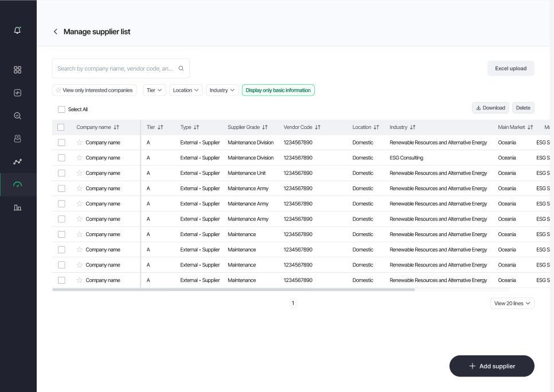The height and width of the screenshot is (392, 554).
Task: Sort by Type column
Action: tap(197, 127)
